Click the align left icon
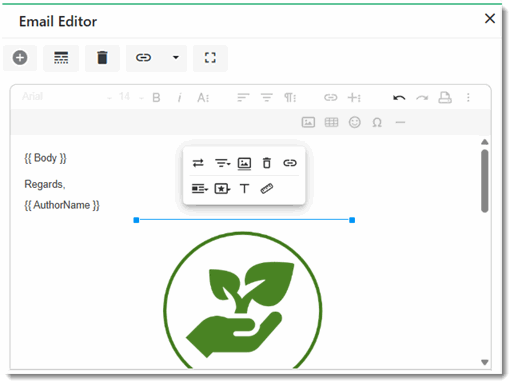514x386 pixels. coord(243,98)
